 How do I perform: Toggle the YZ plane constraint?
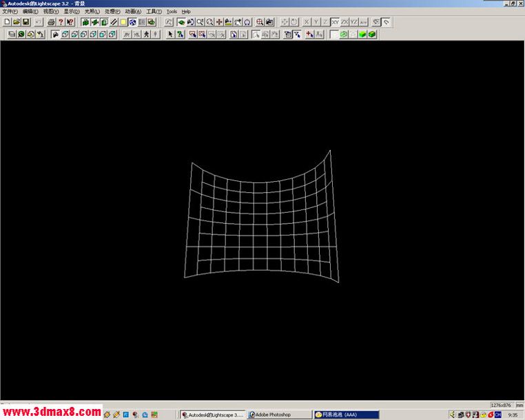pos(354,22)
